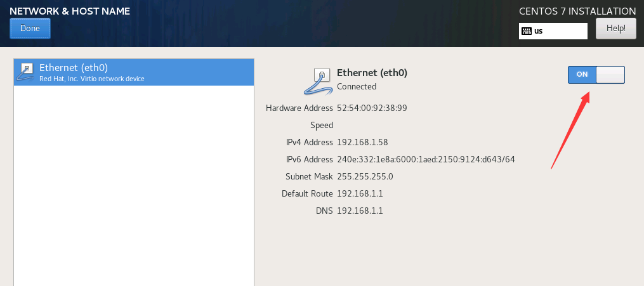The width and height of the screenshot is (644, 286).
Task: Click the Ethernet (eth0) details heading
Action: coord(372,73)
